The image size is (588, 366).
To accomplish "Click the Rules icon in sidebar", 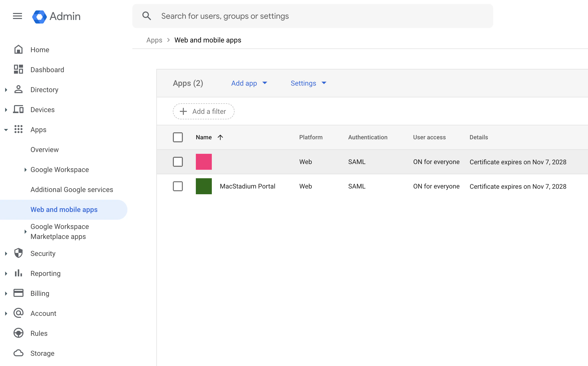I will pyautogui.click(x=18, y=333).
